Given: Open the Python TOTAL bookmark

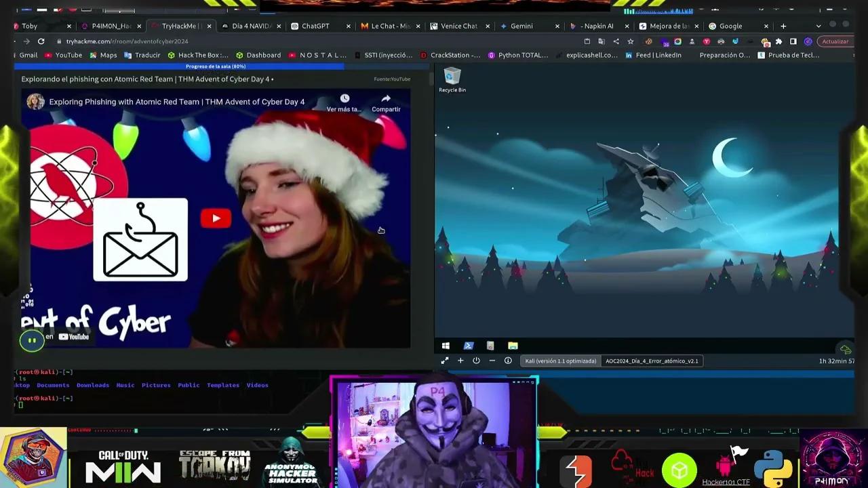Looking at the screenshot, I should click(x=518, y=55).
